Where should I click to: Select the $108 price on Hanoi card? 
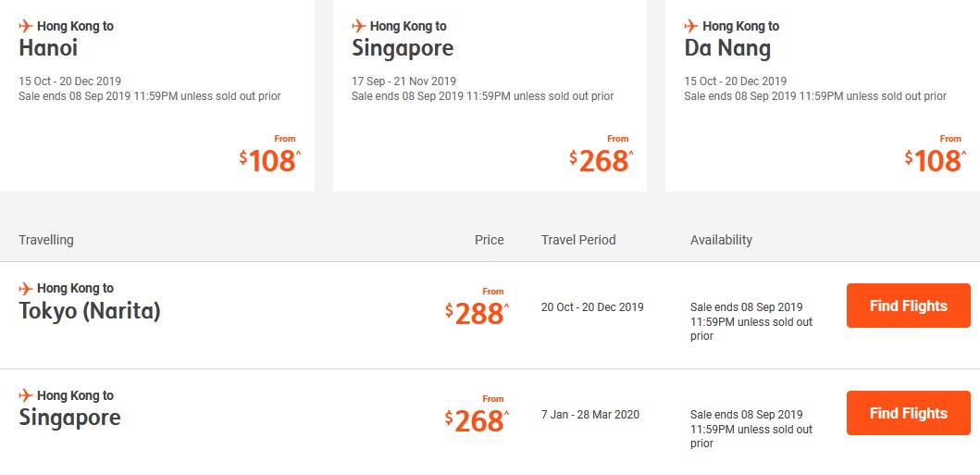tap(270, 160)
